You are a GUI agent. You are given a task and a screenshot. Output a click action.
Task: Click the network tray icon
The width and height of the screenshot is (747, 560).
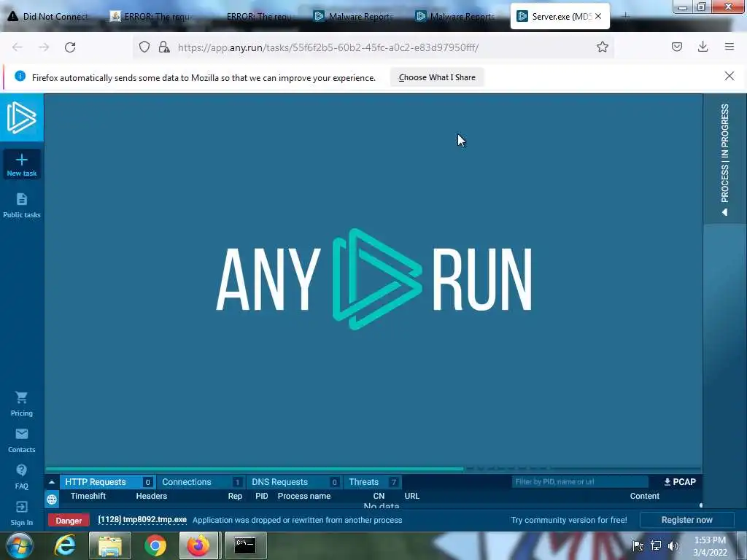pyautogui.click(x=656, y=545)
